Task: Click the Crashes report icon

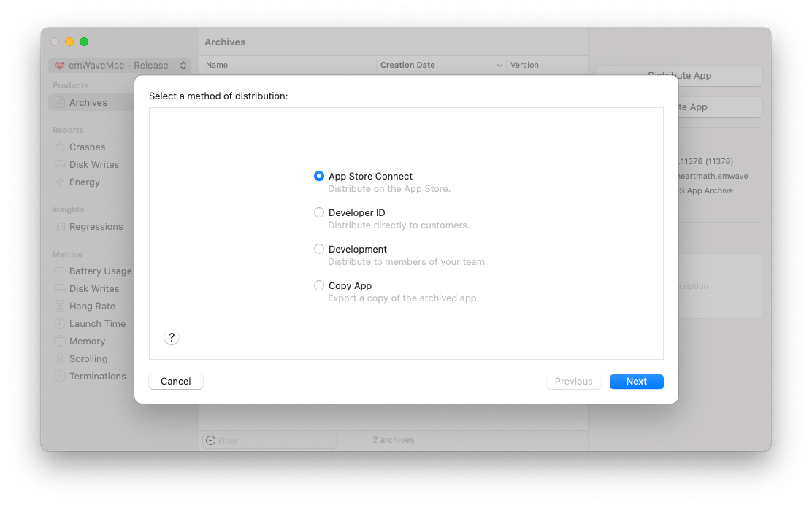Action: point(60,147)
